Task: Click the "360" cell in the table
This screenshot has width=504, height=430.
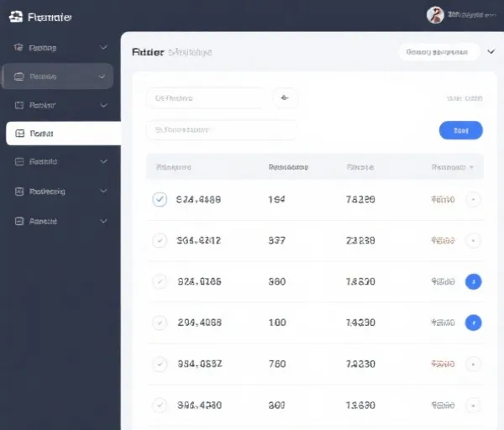Action: 277,282
